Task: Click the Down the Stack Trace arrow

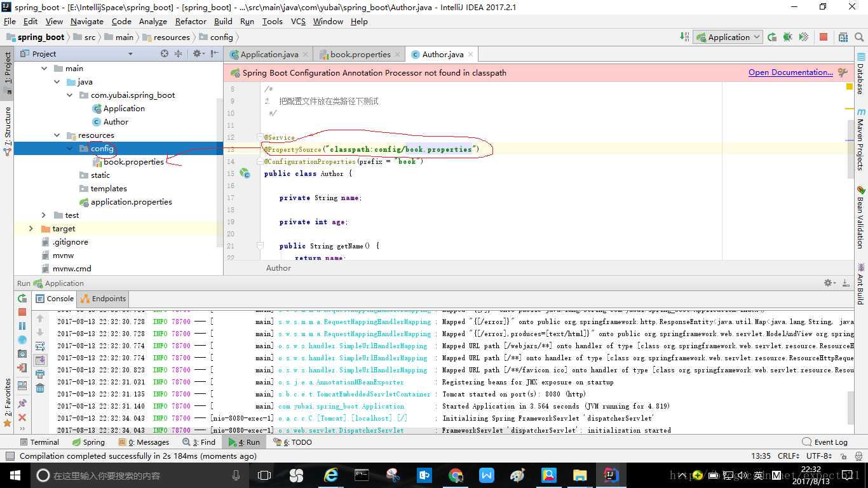Action: (x=40, y=332)
